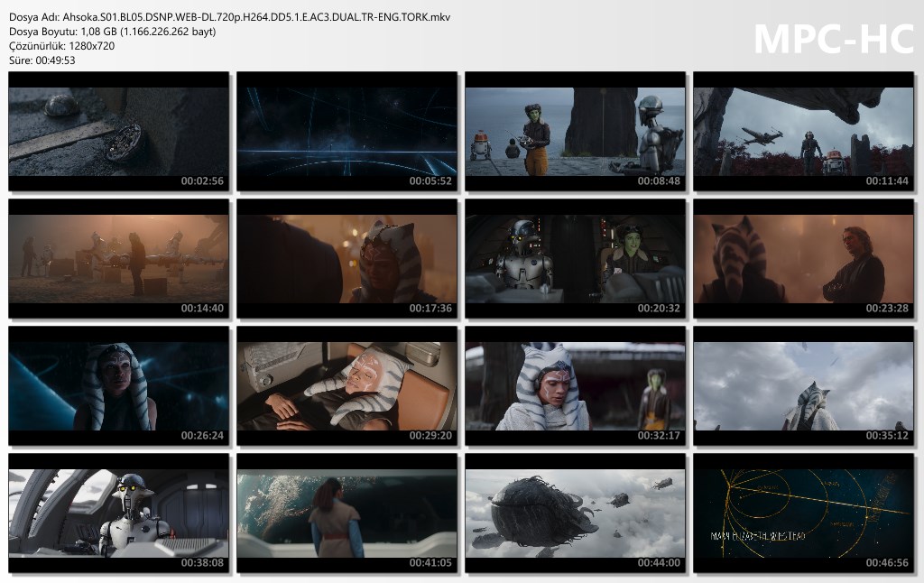924x583 pixels.
Task: Click the frame stamped 00:44:00
Action: tap(575, 514)
